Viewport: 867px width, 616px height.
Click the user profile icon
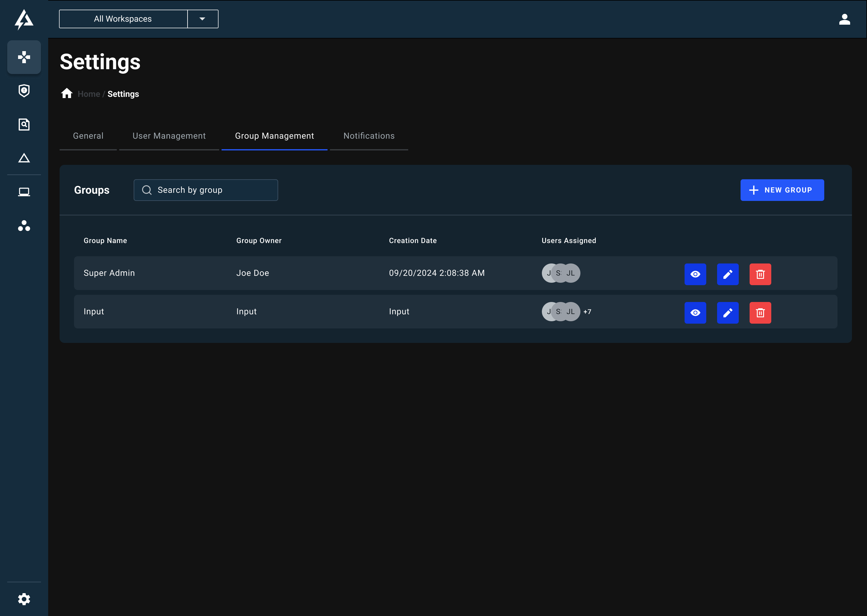(x=844, y=19)
